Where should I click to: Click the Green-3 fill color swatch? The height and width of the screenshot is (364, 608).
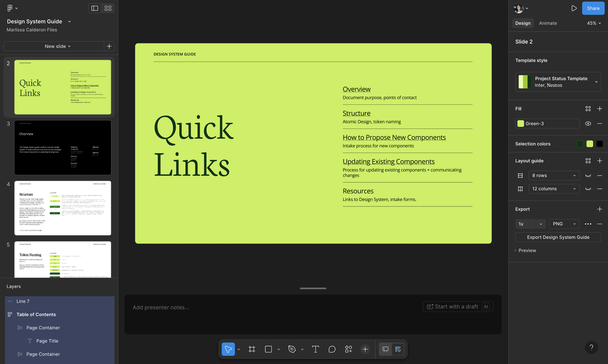520,123
